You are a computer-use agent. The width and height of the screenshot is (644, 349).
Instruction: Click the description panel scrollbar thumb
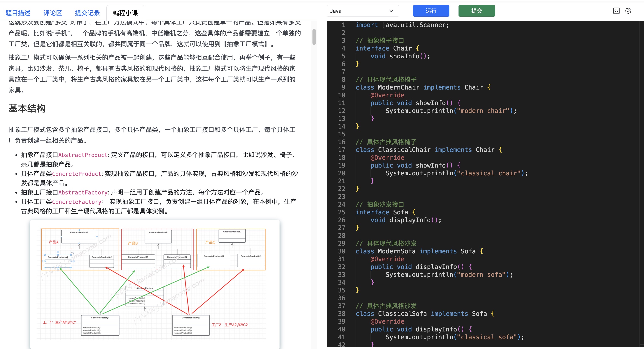tap(314, 37)
